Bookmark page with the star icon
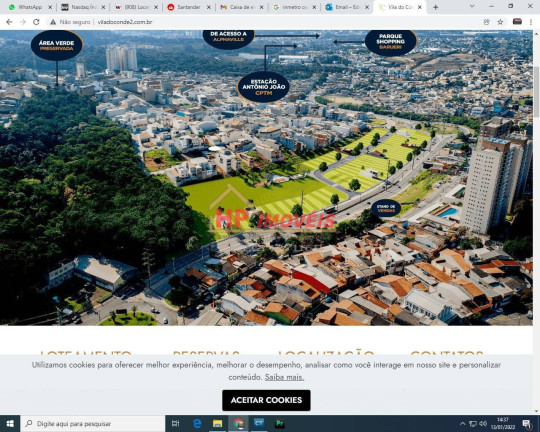Screen dimensions: 540x432 500,22
